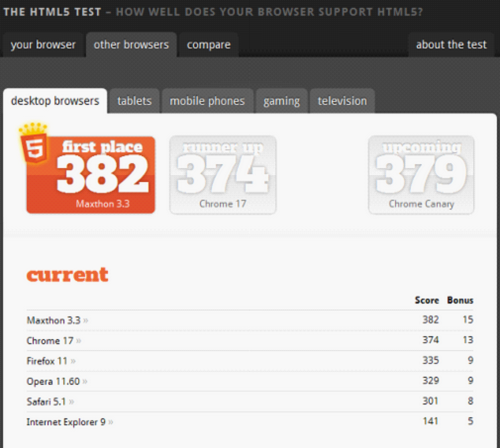Switch to the 'tablets' category tab

click(x=134, y=101)
